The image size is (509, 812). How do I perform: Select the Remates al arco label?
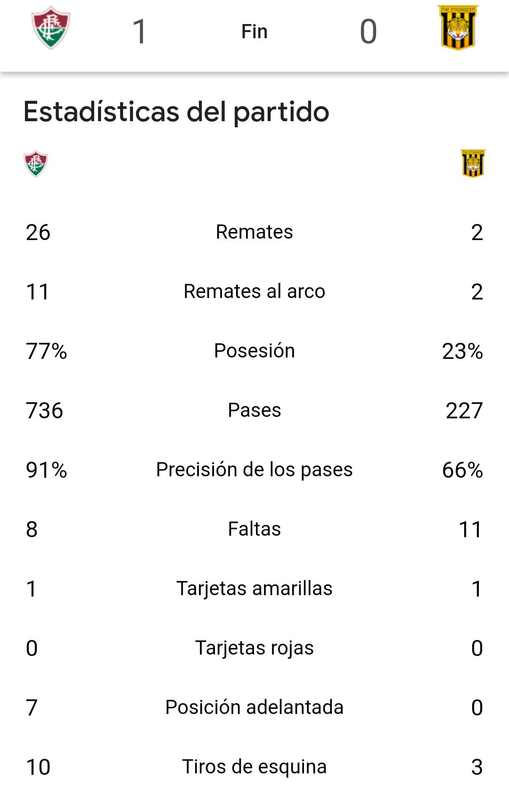[x=254, y=291]
